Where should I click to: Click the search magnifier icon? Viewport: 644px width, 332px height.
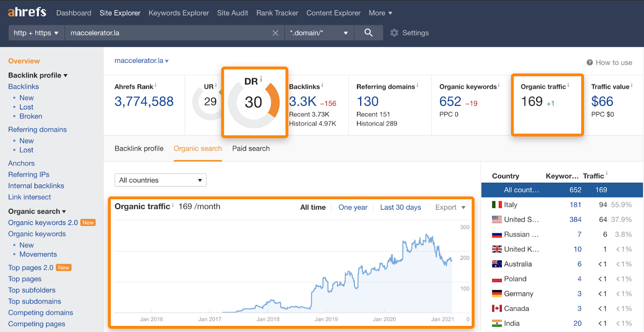coord(368,33)
